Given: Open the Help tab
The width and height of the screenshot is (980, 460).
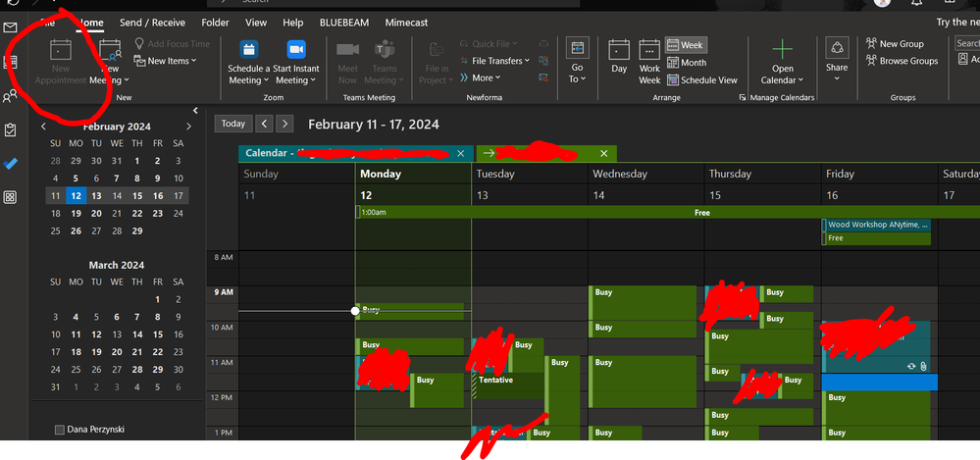Looking at the screenshot, I should pos(293,23).
